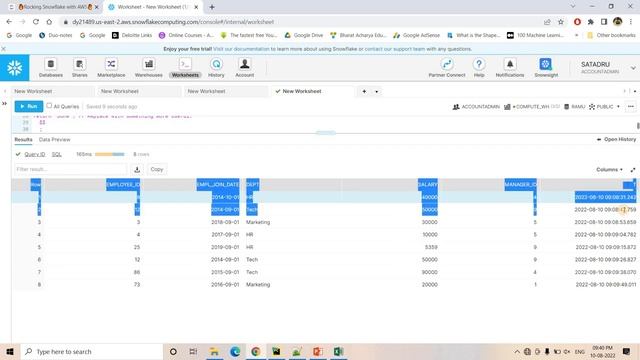The height and width of the screenshot is (360, 640).
Task: Sort by the SALARY column header
Action: [x=427, y=184]
